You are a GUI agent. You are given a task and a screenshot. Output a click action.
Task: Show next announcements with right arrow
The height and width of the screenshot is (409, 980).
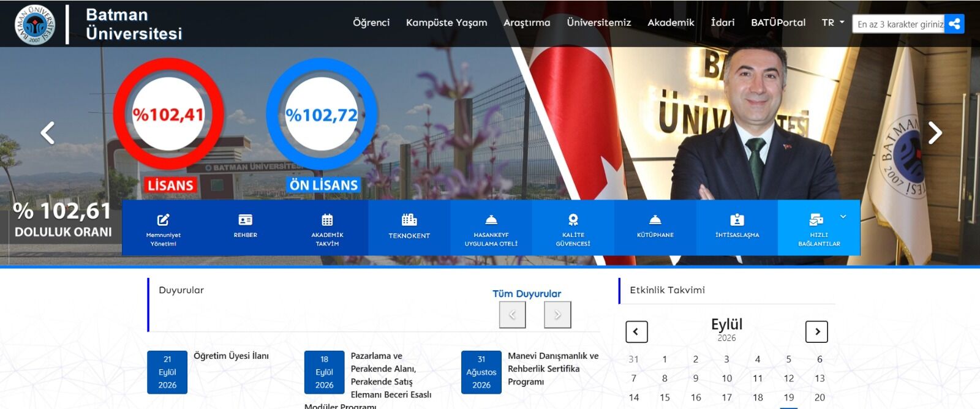(x=557, y=315)
